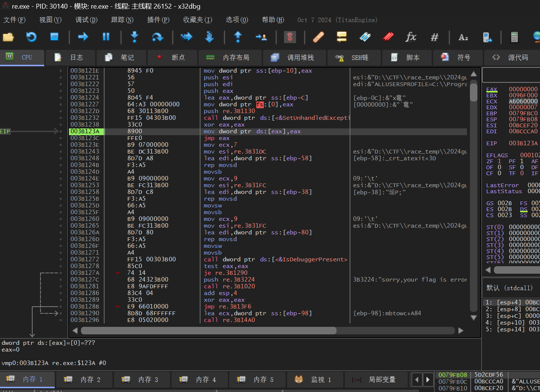Viewport: 540px width, 392px height.
Task: Open the 符号 tab
Action: click(x=458, y=57)
